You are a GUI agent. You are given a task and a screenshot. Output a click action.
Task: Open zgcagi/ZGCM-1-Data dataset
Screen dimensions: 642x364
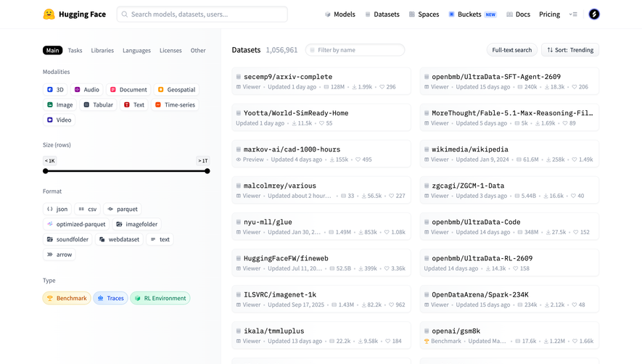click(509, 190)
